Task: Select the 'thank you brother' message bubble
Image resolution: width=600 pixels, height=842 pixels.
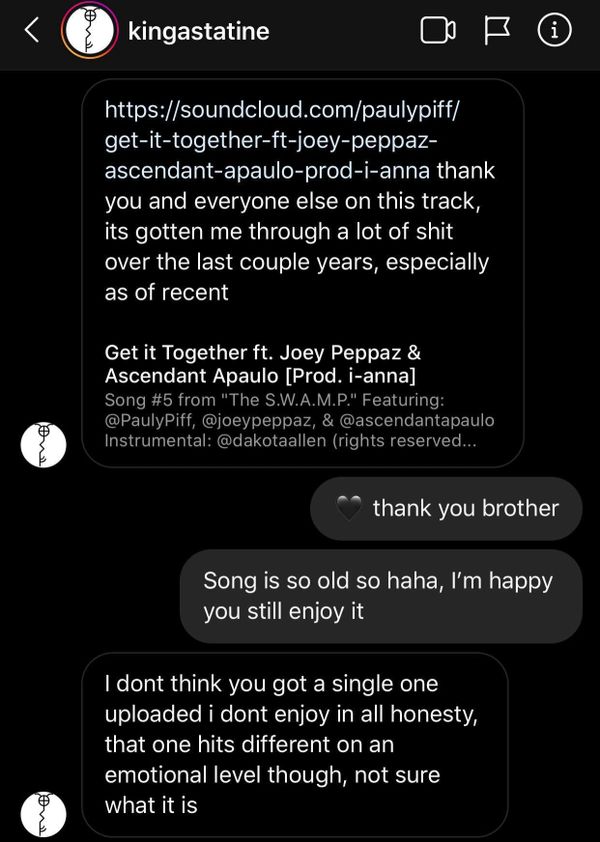Action: point(446,508)
